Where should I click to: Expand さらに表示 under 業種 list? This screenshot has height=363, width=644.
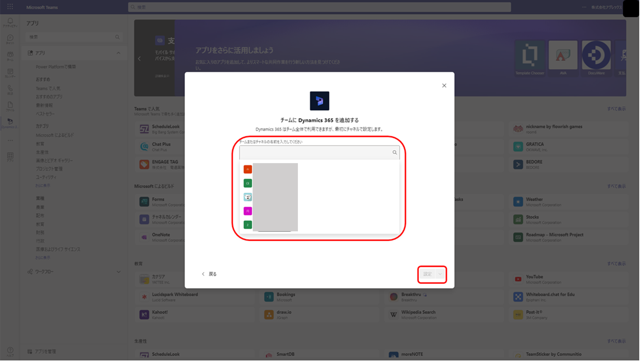43,258
